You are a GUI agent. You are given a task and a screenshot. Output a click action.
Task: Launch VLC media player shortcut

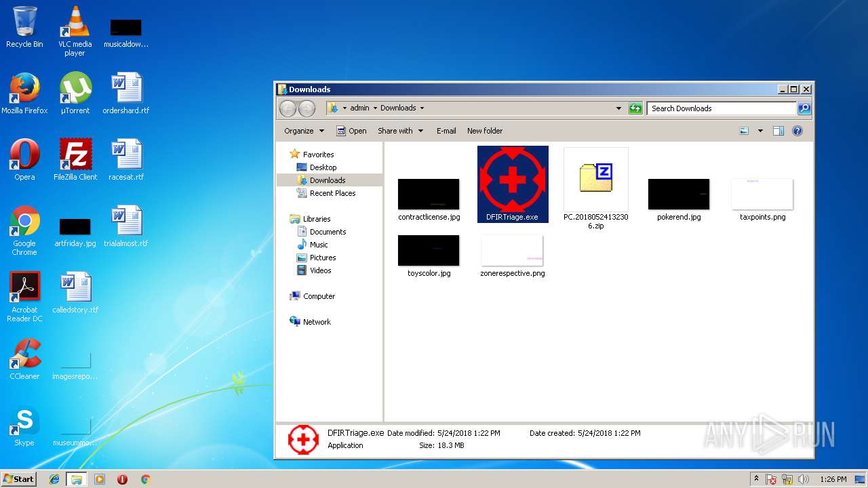tap(75, 30)
